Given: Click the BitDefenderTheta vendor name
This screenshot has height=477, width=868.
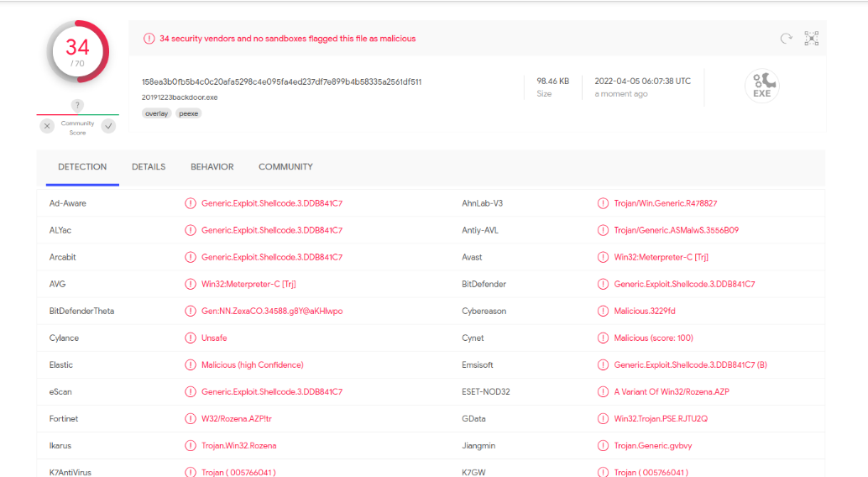Looking at the screenshot, I should 81,311.
